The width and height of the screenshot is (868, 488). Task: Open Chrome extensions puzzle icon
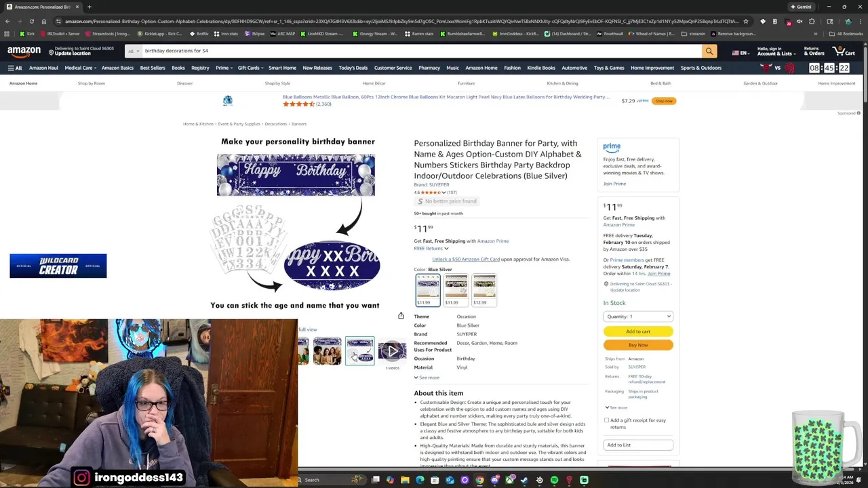point(812,21)
